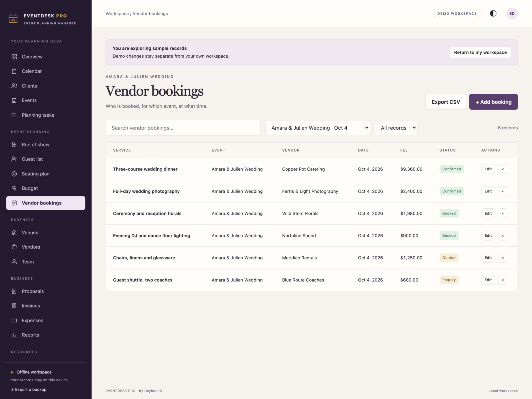Screen dimensions: 532x399
Task: Click the Team person icon
Action: point(14,262)
